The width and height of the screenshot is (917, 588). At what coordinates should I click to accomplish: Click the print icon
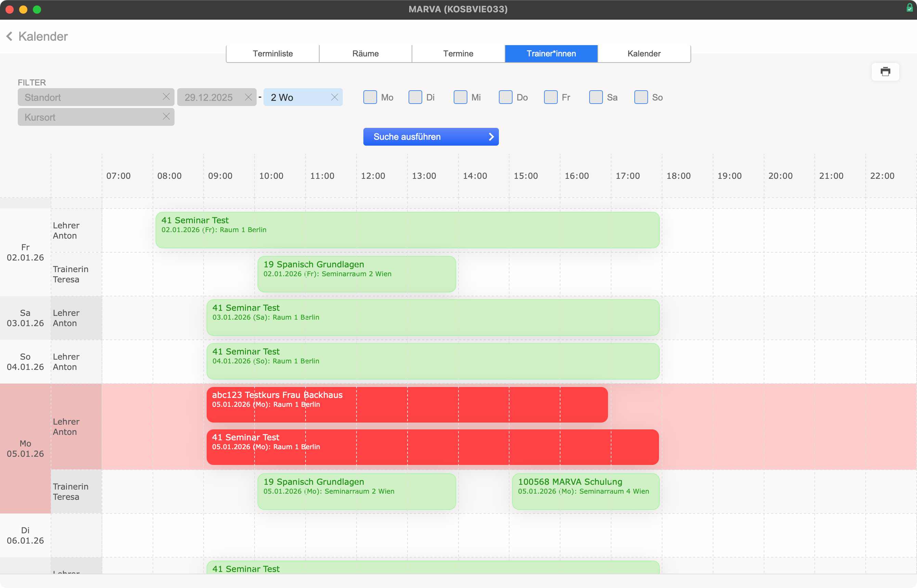885,72
